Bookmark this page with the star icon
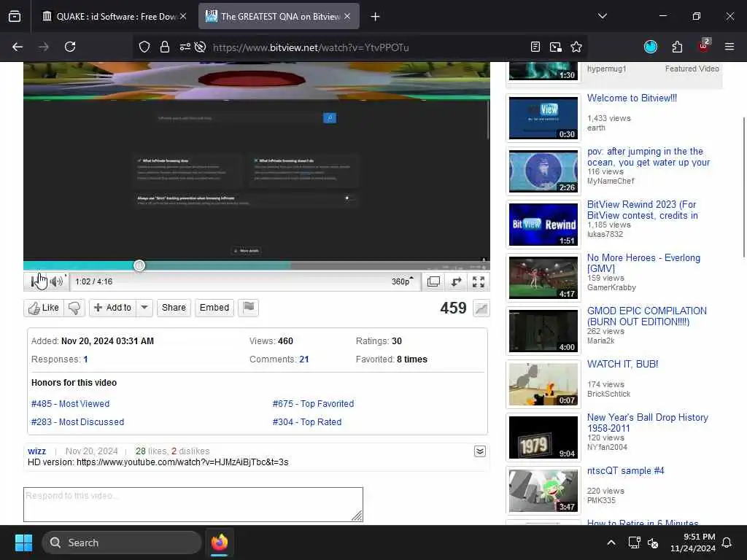 [576, 47]
